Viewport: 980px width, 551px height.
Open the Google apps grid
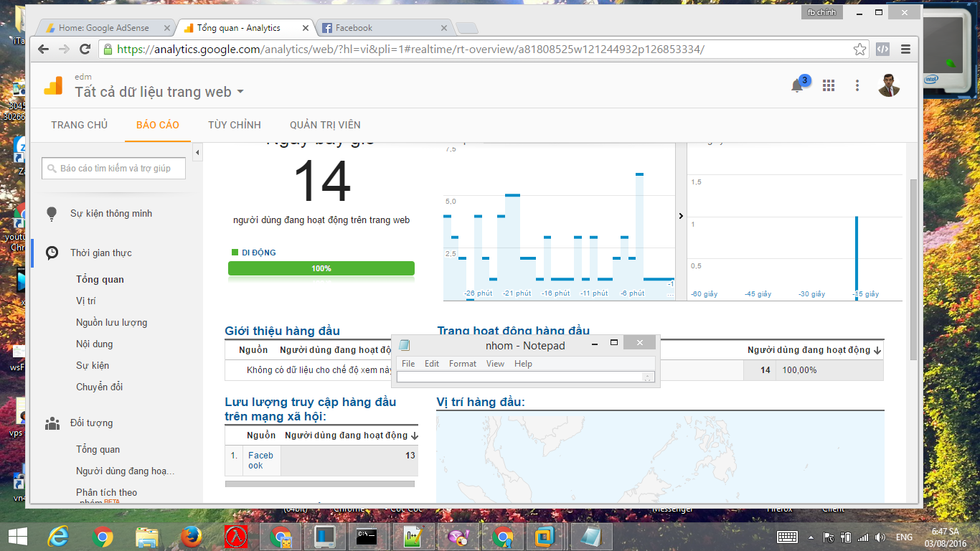829,85
